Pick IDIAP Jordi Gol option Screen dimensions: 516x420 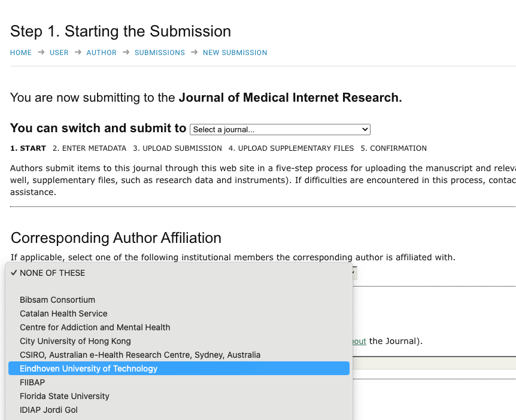point(48,410)
